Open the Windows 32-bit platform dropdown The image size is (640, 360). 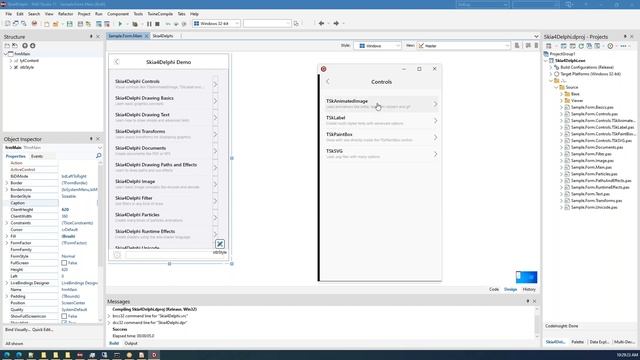click(x=237, y=24)
